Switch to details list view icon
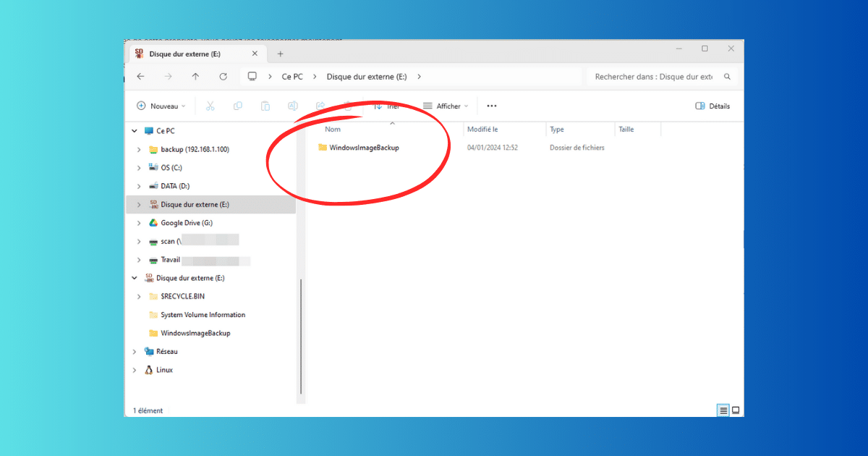 (x=723, y=410)
